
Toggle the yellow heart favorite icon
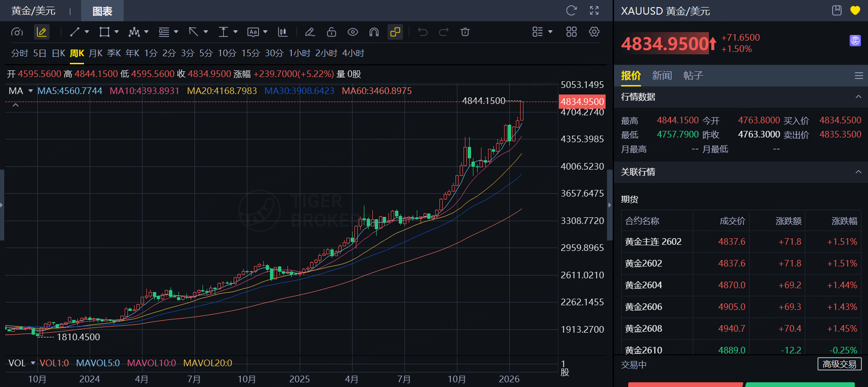(x=855, y=10)
